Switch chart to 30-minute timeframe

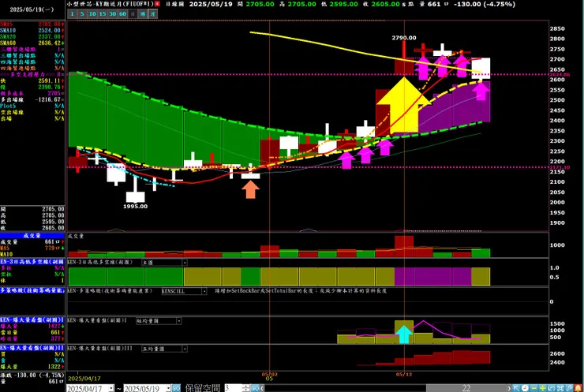point(113,13)
